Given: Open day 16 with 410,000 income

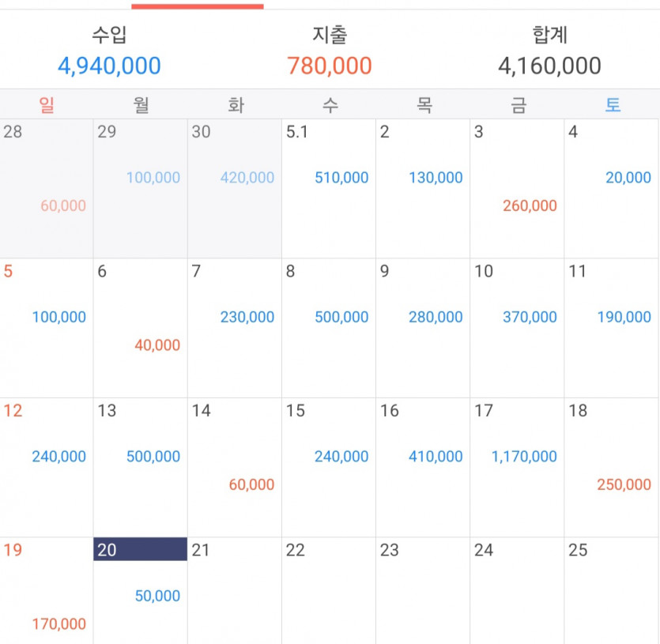Looking at the screenshot, I should pos(423,467).
